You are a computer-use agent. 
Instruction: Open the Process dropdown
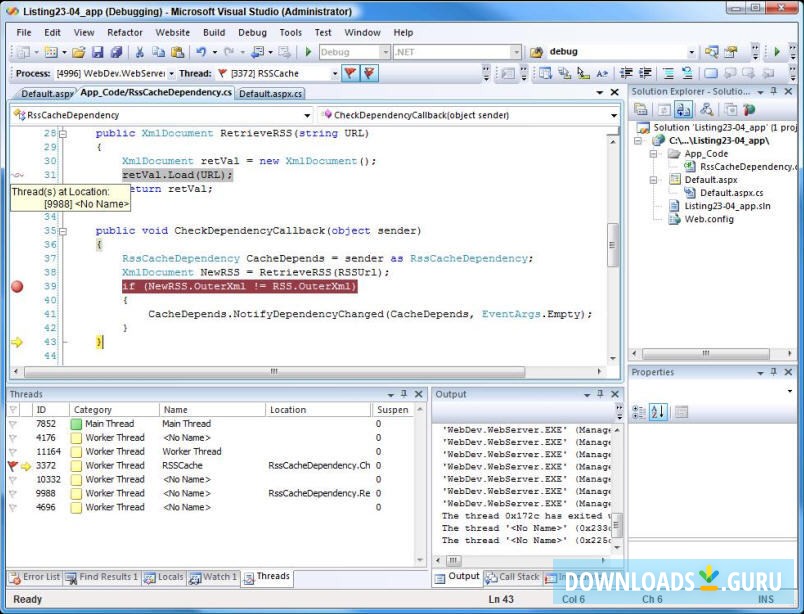[x=171, y=74]
